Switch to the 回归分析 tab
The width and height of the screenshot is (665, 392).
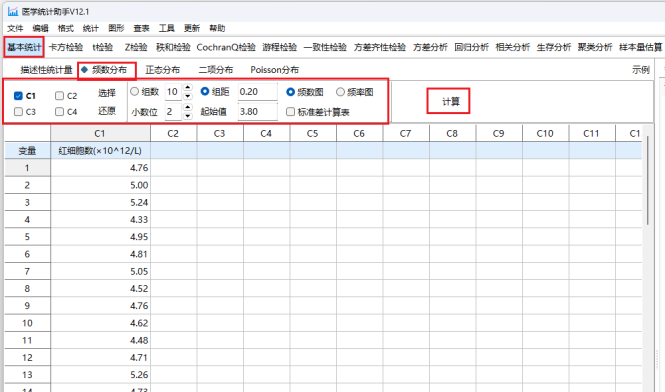(x=472, y=47)
